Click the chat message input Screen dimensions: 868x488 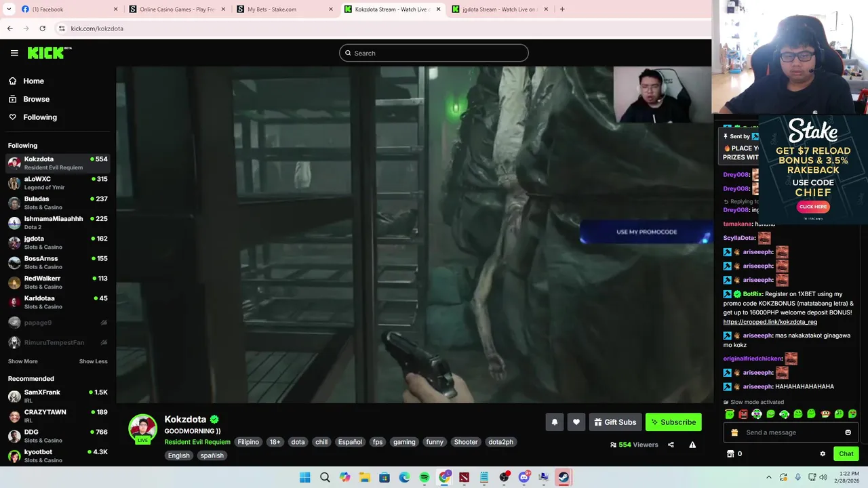tap(791, 432)
